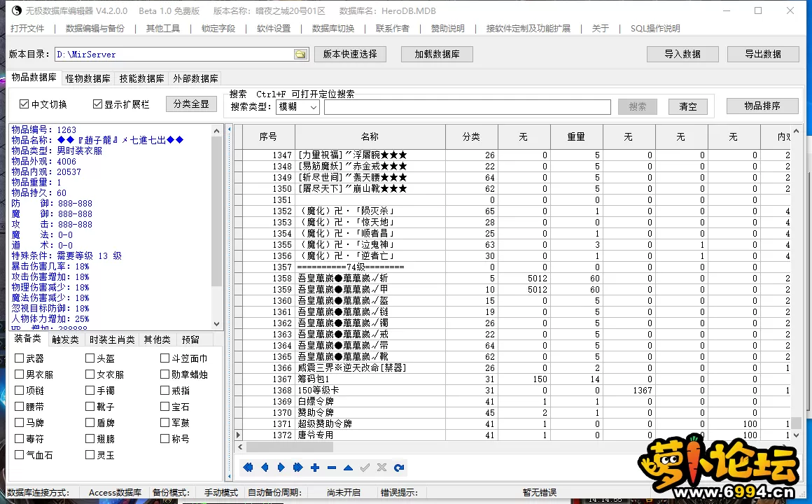Go to first record navigator button
812x504 pixels.
coord(248,468)
